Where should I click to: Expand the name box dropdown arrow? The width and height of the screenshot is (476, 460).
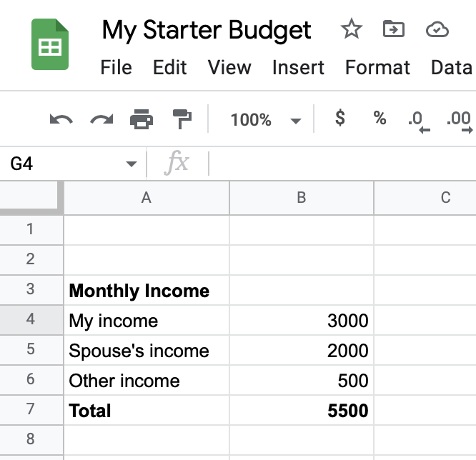131,164
